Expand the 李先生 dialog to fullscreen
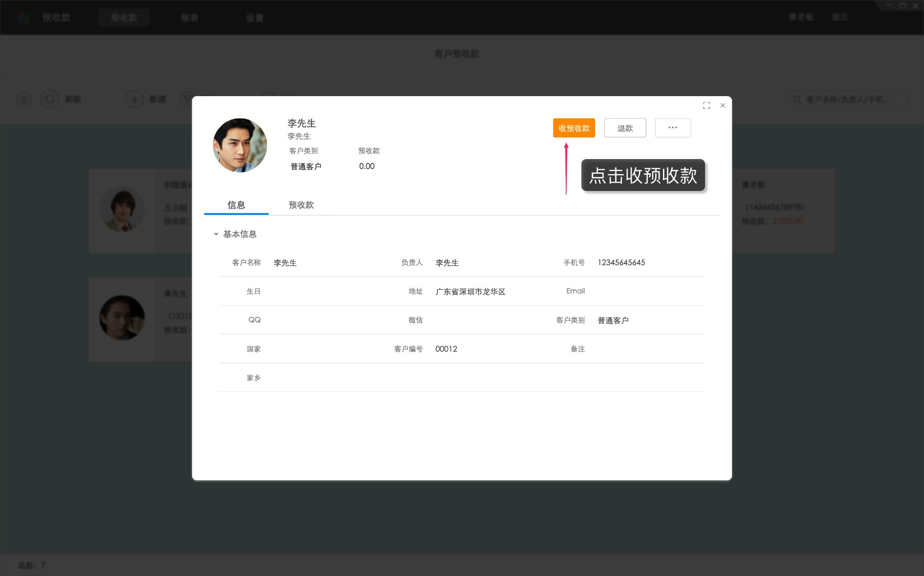 pyautogui.click(x=706, y=105)
